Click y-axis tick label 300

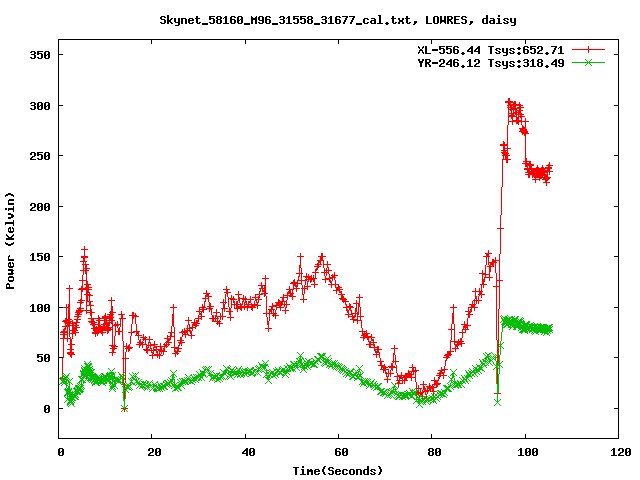40,106
